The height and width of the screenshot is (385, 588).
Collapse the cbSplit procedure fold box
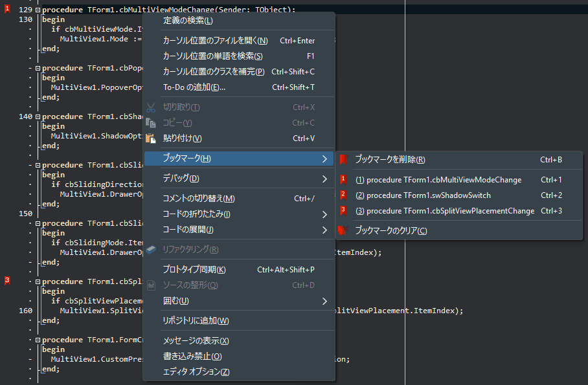click(38, 281)
